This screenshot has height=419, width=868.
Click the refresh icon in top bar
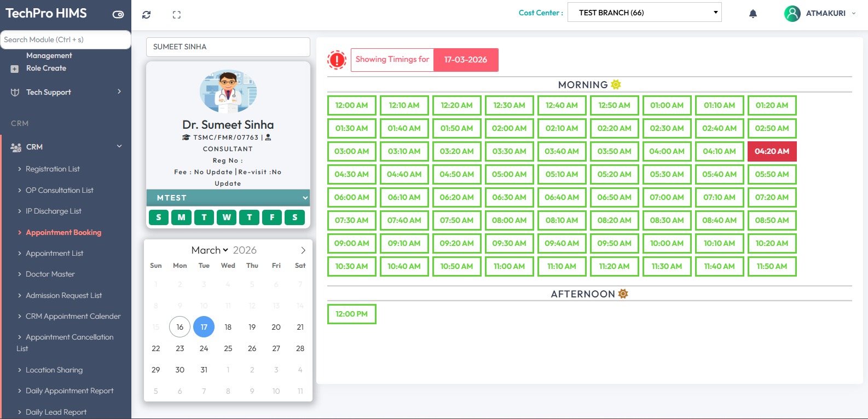[x=146, y=15]
